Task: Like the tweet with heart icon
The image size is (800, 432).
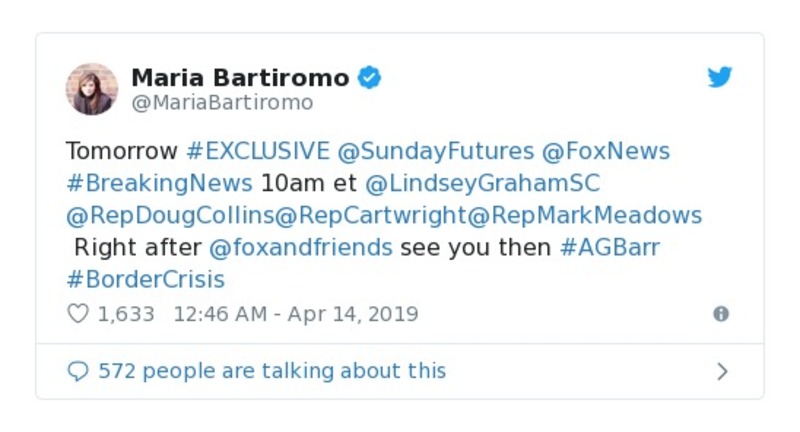Action: (78, 314)
